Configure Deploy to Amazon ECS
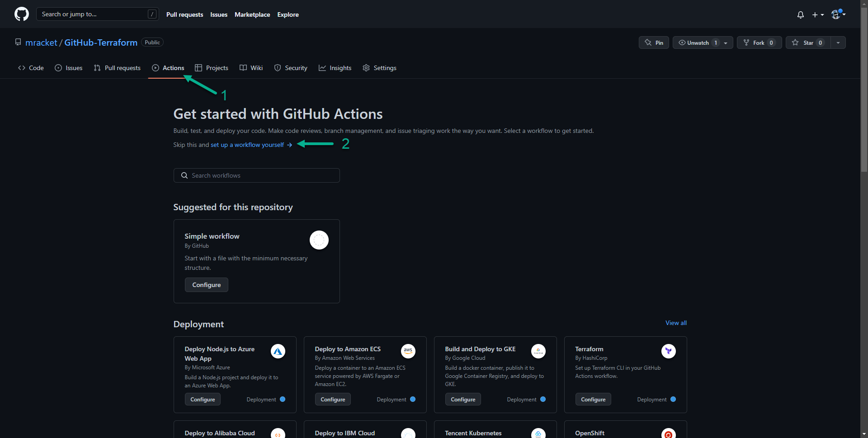This screenshot has width=868, height=438. tap(333, 399)
